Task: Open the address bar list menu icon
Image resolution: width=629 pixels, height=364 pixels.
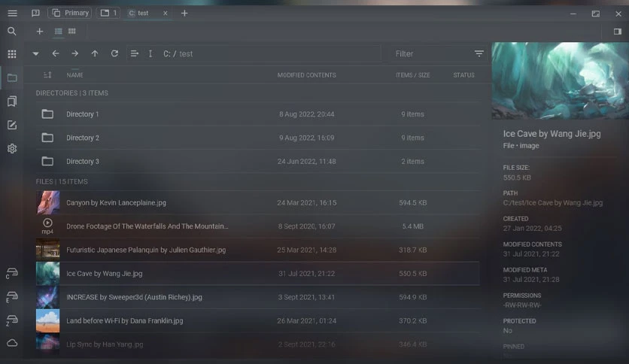Action: [135, 53]
